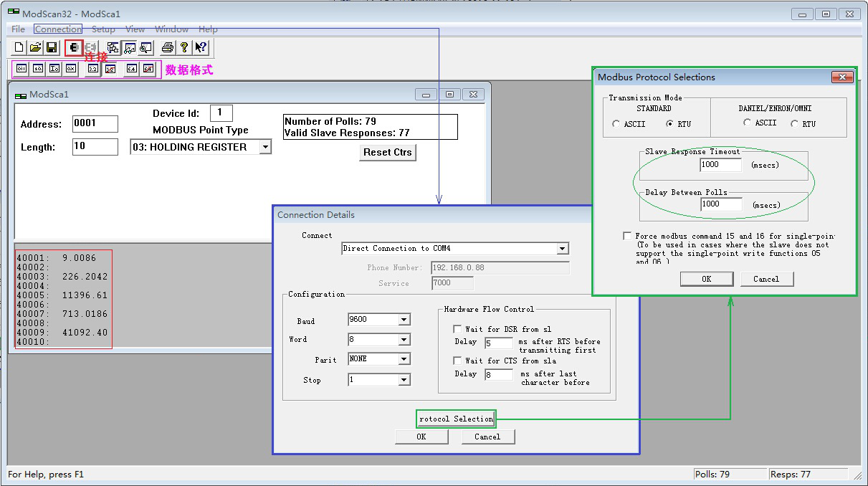Click OK in Connection Details dialog
This screenshot has width=868, height=486.
421,437
